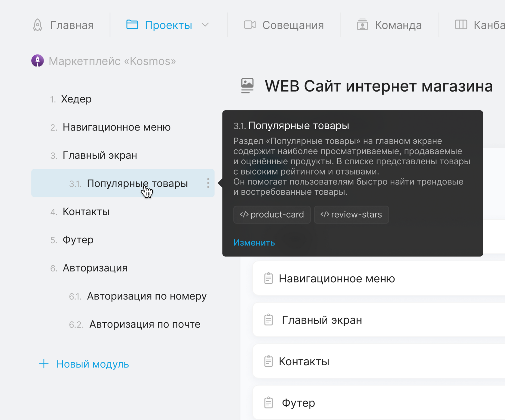Click clipboard icon of Контакты card
This screenshot has width=505, height=420.
[x=268, y=361]
